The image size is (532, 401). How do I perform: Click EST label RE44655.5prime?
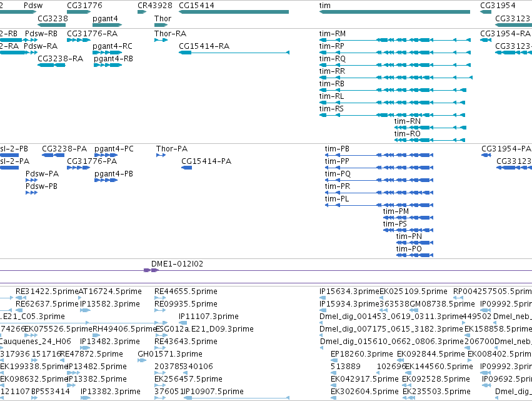tap(186, 292)
